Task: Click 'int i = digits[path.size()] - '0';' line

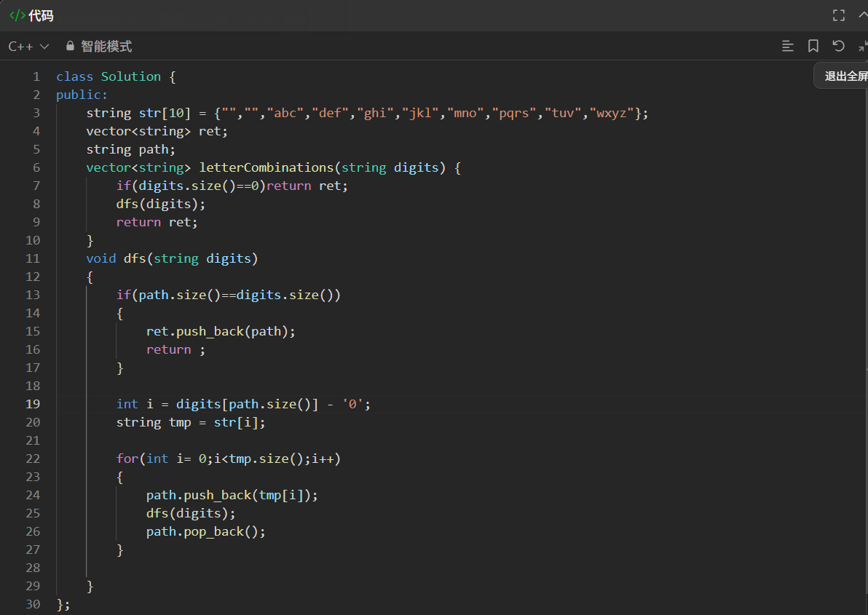Action: (x=243, y=404)
